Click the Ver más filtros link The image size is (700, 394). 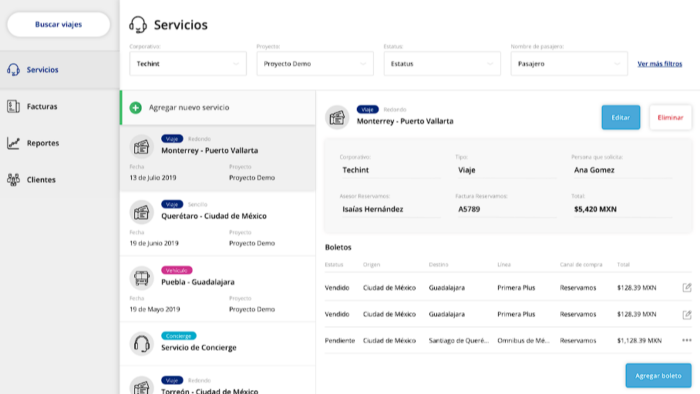point(660,64)
